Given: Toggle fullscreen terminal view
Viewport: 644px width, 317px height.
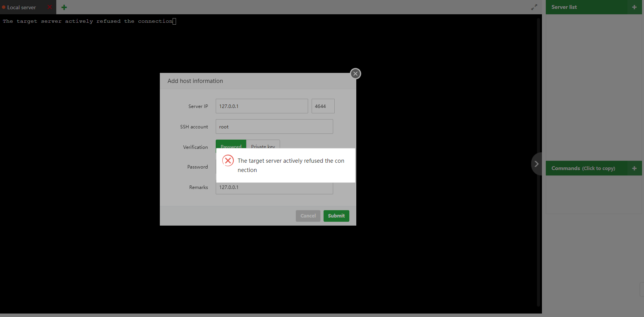Looking at the screenshot, I should pos(534,7).
